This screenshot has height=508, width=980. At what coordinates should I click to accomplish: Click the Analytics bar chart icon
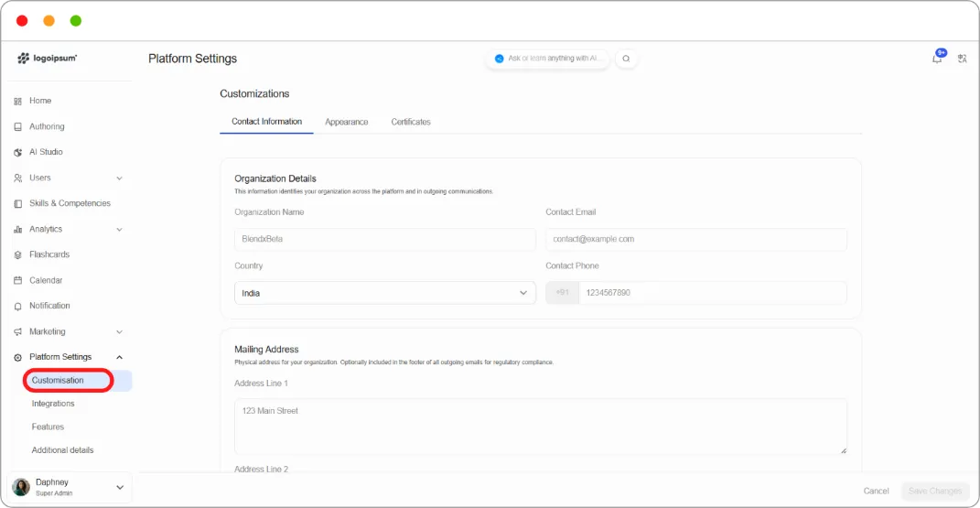click(17, 230)
